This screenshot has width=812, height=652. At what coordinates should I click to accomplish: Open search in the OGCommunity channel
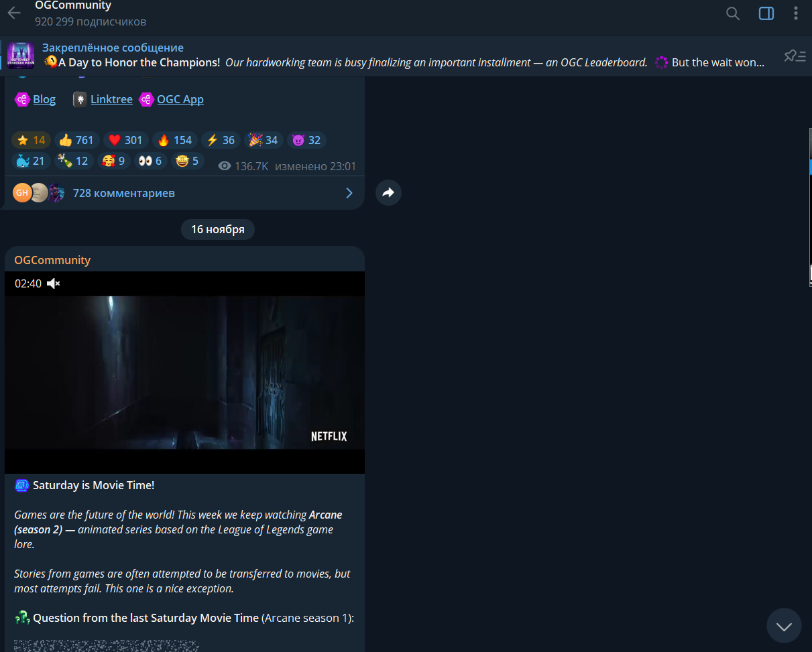(x=733, y=13)
